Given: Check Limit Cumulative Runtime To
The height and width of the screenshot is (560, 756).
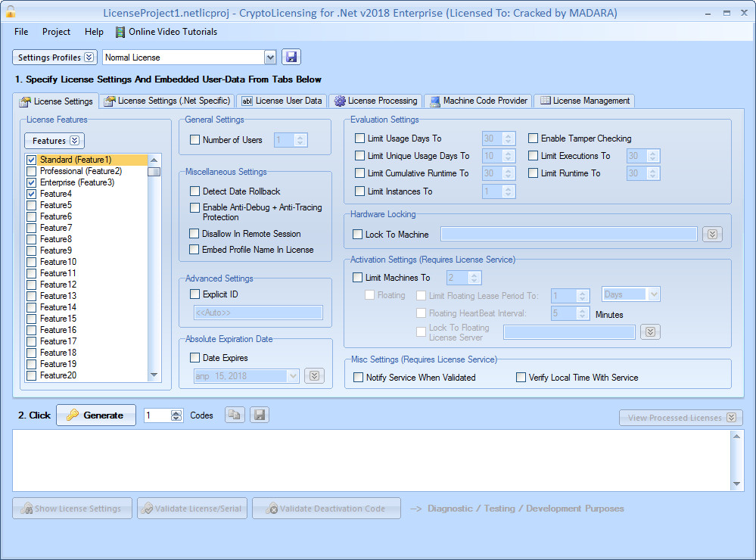Looking at the screenshot, I should pos(359,173).
